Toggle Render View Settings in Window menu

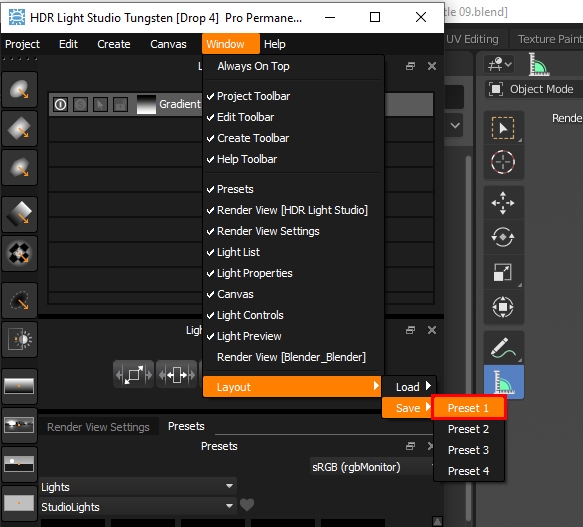[x=292, y=231]
